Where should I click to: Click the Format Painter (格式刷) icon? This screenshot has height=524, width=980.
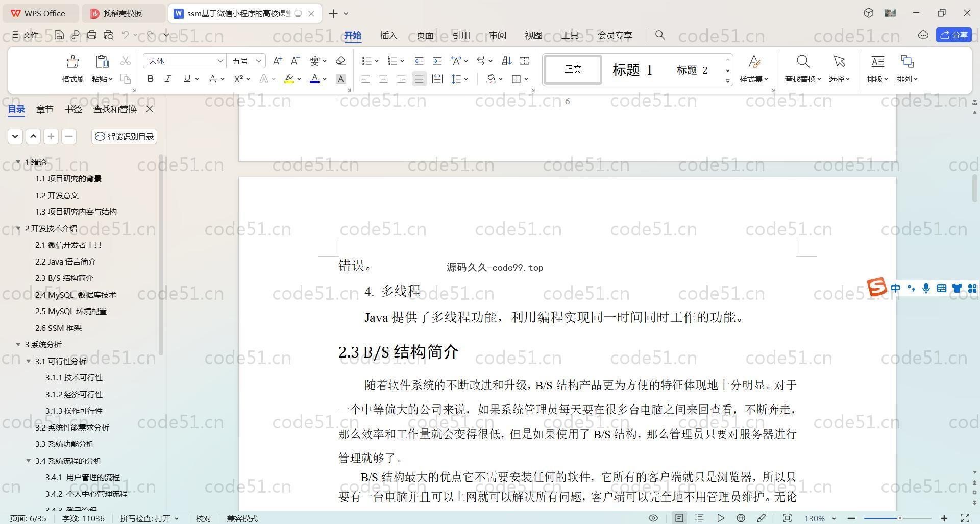pyautogui.click(x=72, y=62)
